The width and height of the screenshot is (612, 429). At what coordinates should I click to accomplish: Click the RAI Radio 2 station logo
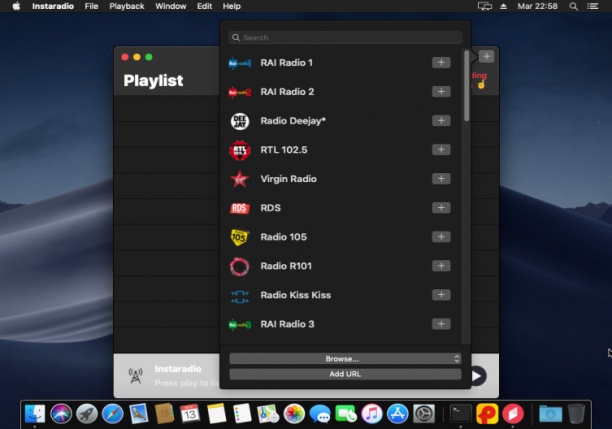[x=240, y=92]
